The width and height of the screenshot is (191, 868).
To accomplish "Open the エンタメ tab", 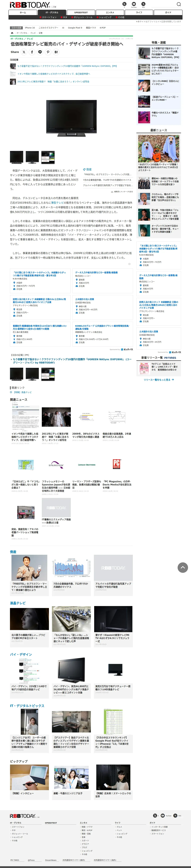I will [x=110, y=13].
